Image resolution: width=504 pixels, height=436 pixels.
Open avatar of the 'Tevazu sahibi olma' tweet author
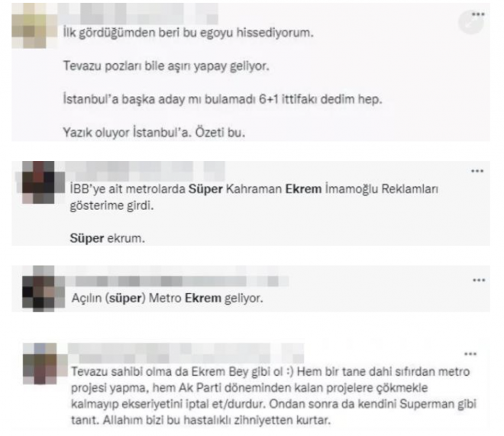45,363
